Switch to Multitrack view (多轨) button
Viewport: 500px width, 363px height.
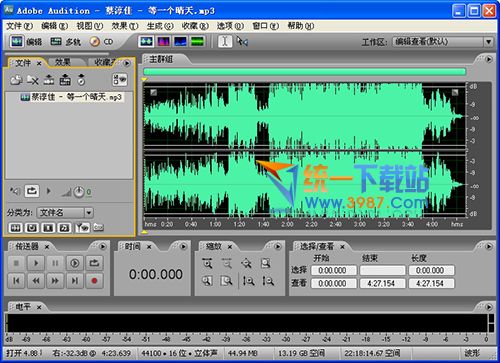(66, 42)
